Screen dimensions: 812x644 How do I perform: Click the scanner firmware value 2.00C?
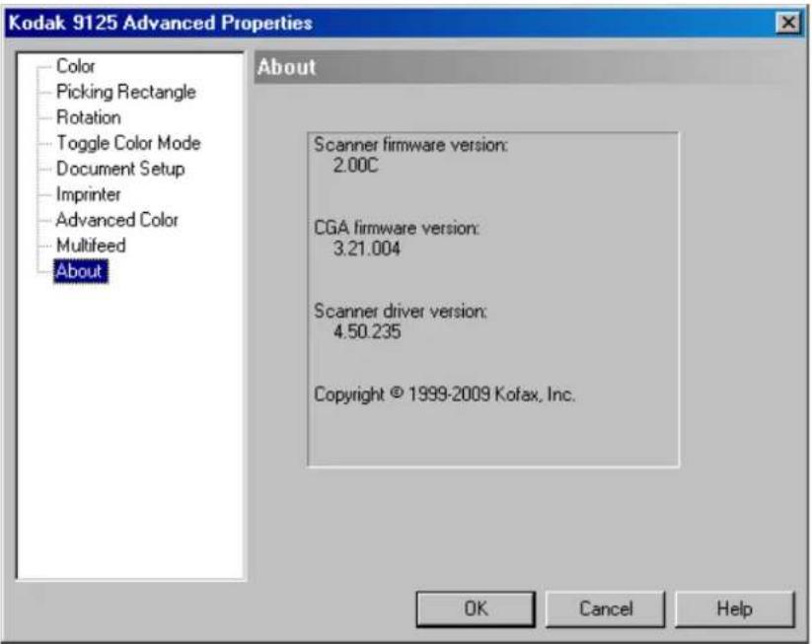(356, 166)
